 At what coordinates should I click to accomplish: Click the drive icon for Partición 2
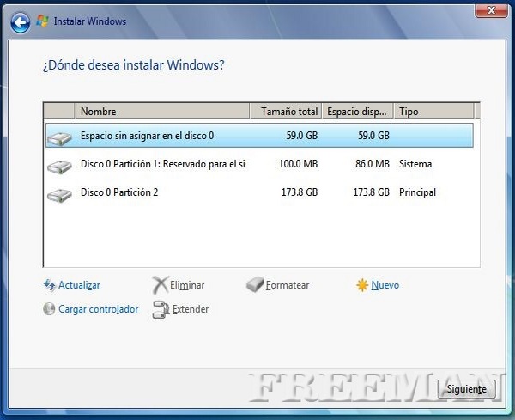(x=59, y=195)
